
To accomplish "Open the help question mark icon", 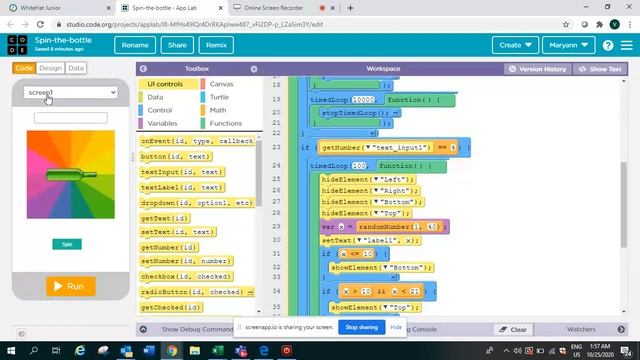I will pos(608,45).
